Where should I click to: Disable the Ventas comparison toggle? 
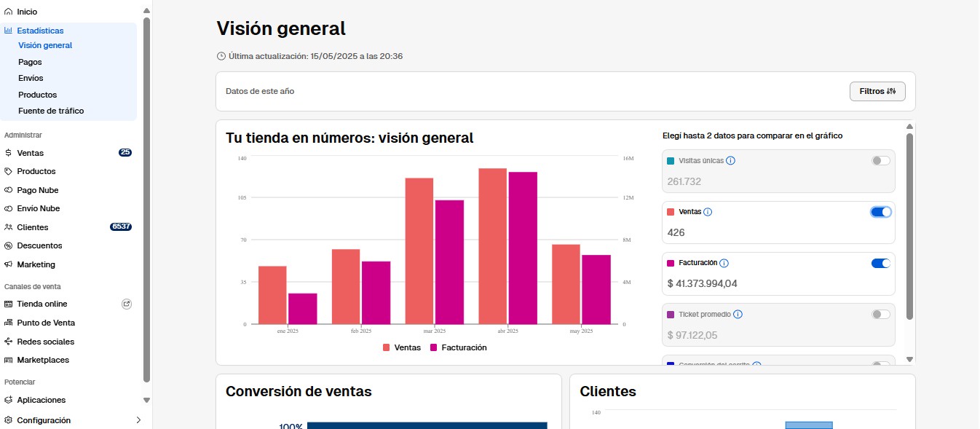pos(880,211)
